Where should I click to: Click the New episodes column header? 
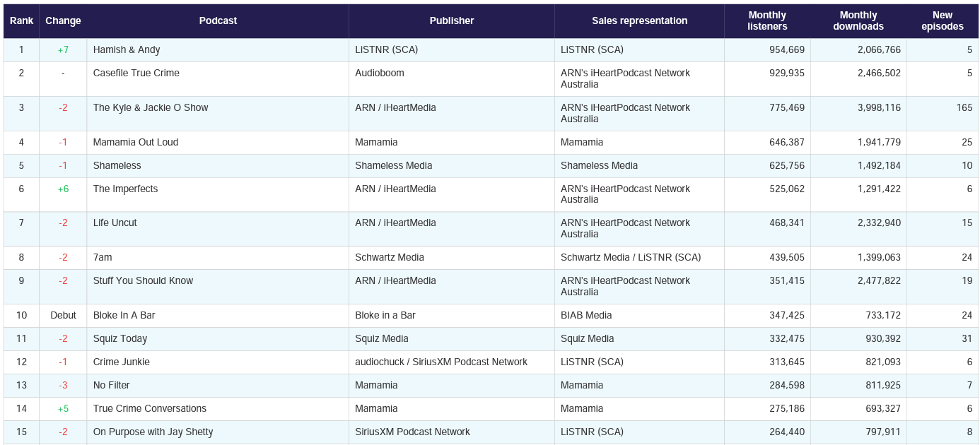point(942,21)
